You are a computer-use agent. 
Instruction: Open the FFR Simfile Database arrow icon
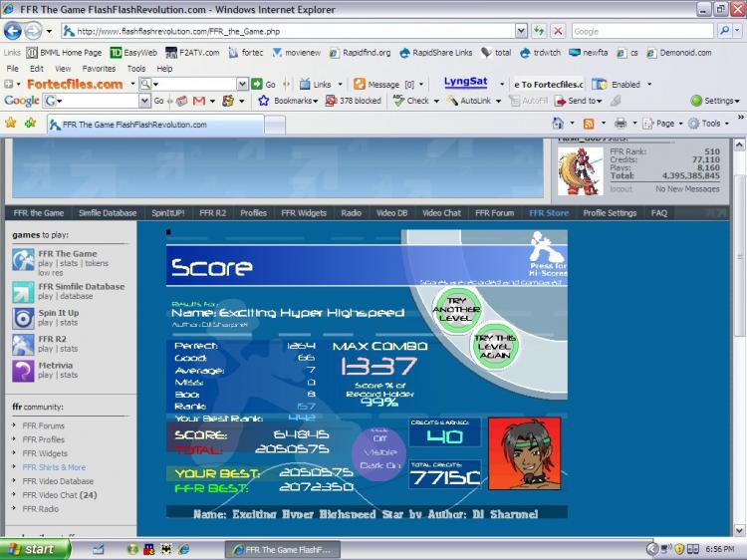click(x=23, y=292)
